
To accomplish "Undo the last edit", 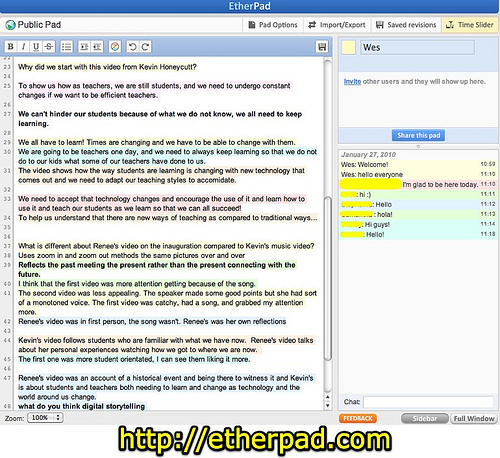I will 133,47.
